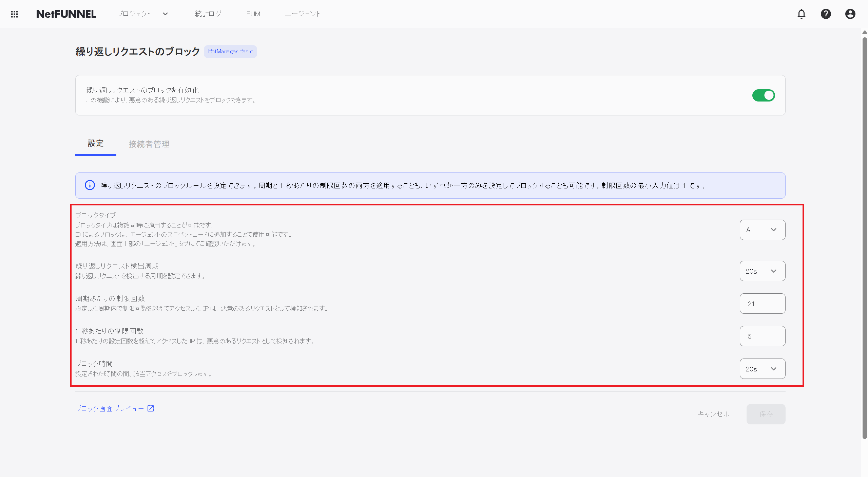Click the キャンセル button
The image size is (868, 477).
coord(713,414)
